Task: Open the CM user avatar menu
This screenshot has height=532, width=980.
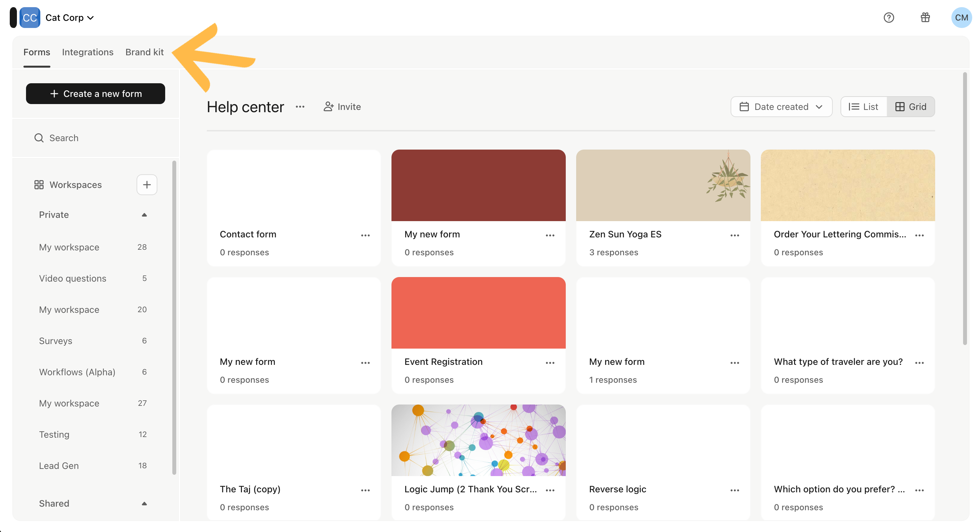Action: point(961,18)
